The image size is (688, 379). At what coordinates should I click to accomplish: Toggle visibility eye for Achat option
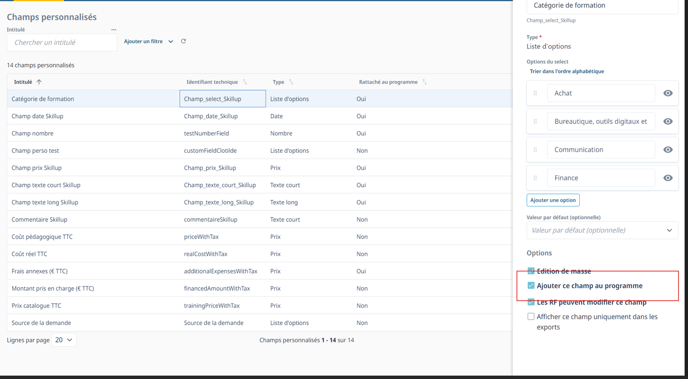point(668,93)
